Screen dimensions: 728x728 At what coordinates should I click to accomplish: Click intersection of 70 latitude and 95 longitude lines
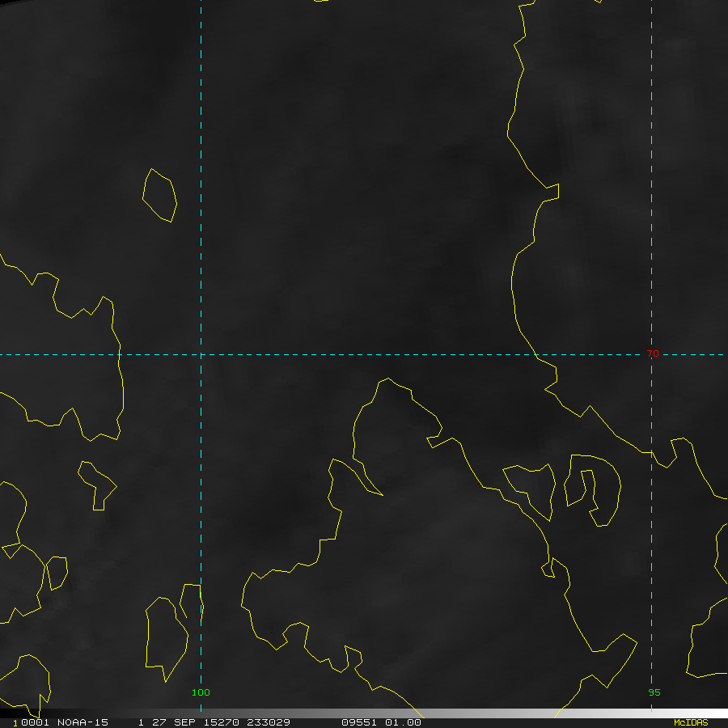tap(651, 354)
